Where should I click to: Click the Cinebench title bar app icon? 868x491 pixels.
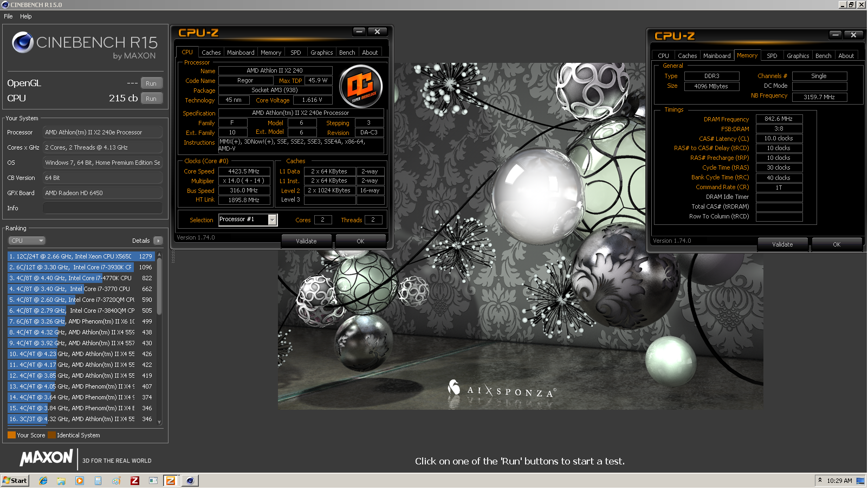(x=5, y=5)
